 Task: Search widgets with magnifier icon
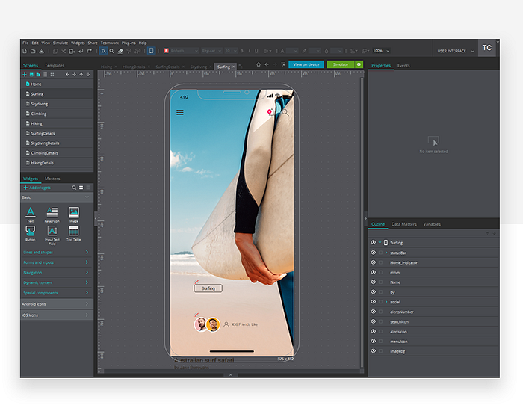pyautogui.click(x=74, y=188)
